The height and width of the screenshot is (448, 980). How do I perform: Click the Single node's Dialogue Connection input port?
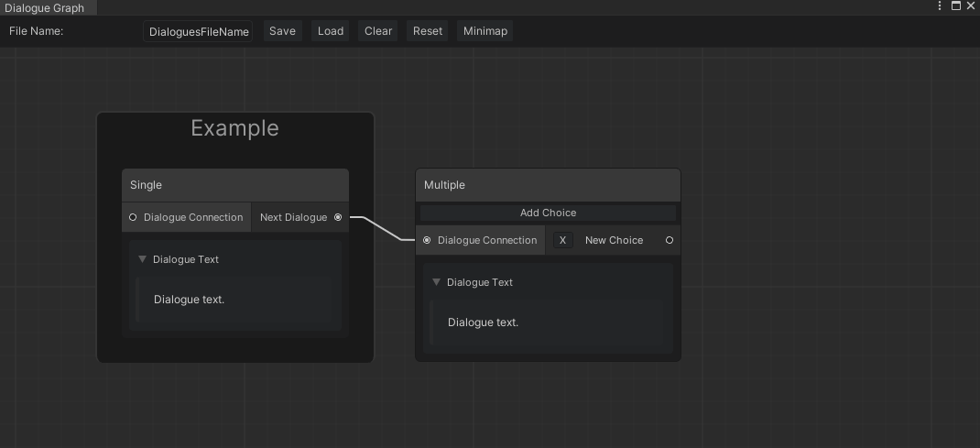(133, 218)
